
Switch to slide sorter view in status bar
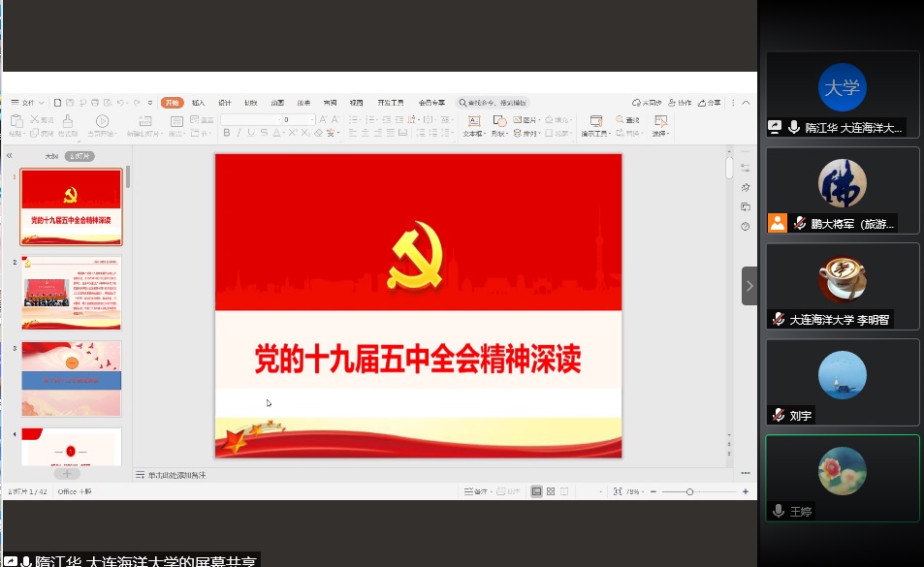pyautogui.click(x=551, y=491)
